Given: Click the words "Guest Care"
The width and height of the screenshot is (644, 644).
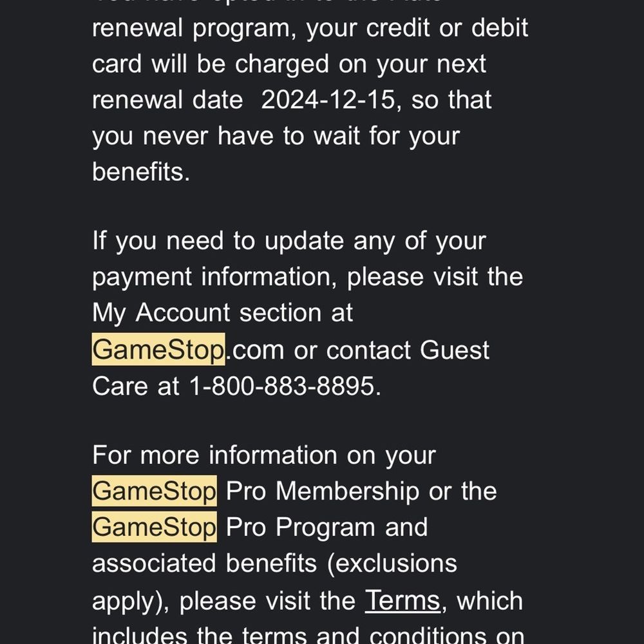Looking at the screenshot, I should (x=455, y=350).
